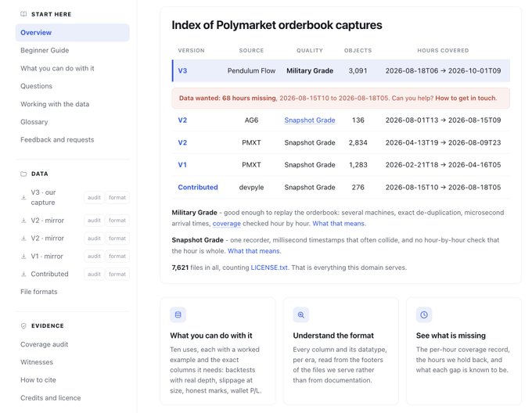Open the V1 version link in table
Image resolution: width=532 pixels, height=413 pixels.
(x=182, y=164)
